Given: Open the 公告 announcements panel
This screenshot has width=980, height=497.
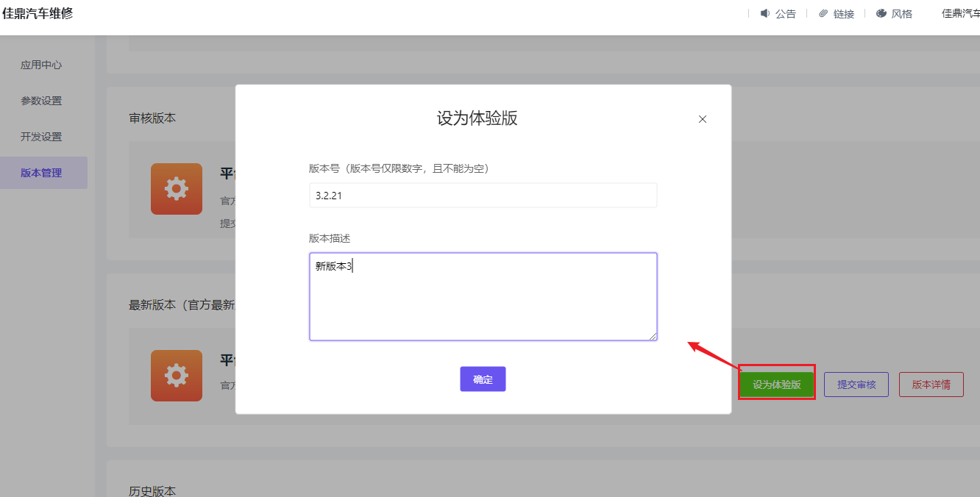Looking at the screenshot, I should click(784, 13).
